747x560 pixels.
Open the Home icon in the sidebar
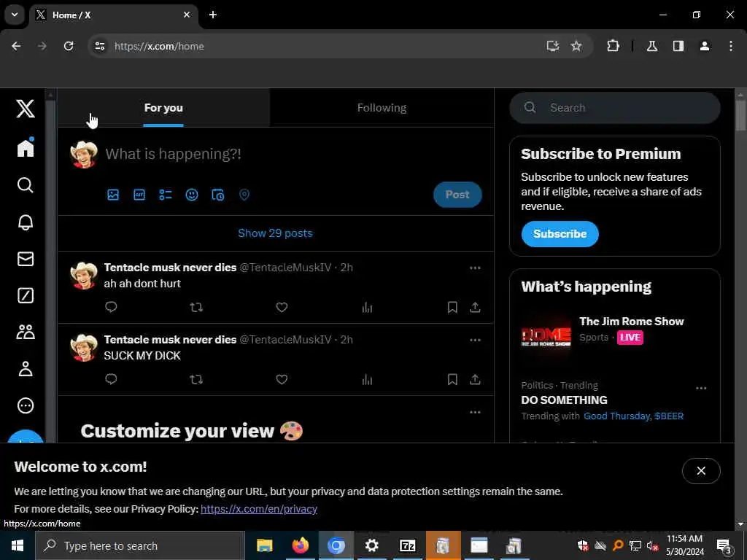click(26, 147)
